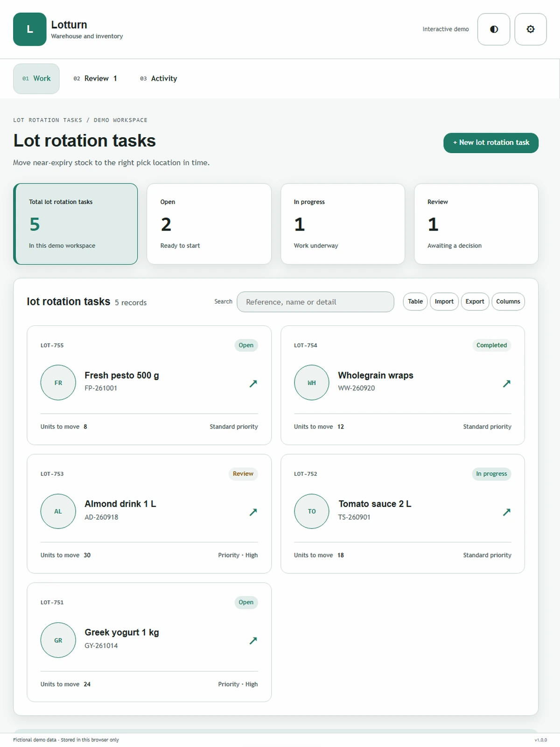560x747 pixels.
Task: Click Priority · High on Almond drink card
Action: [x=238, y=555]
